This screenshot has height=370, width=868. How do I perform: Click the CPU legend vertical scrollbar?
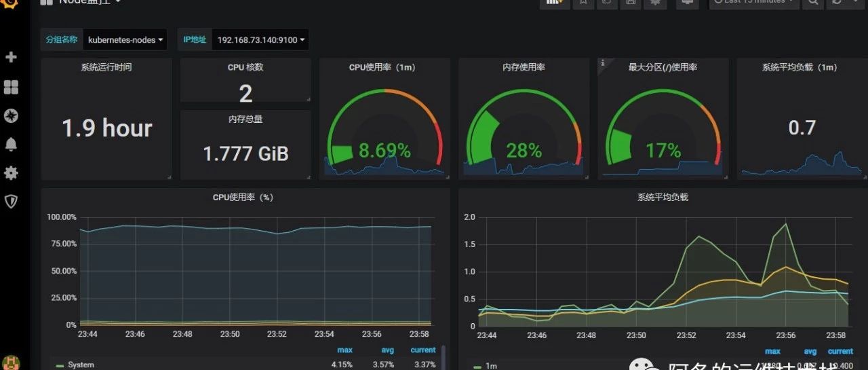click(443, 356)
